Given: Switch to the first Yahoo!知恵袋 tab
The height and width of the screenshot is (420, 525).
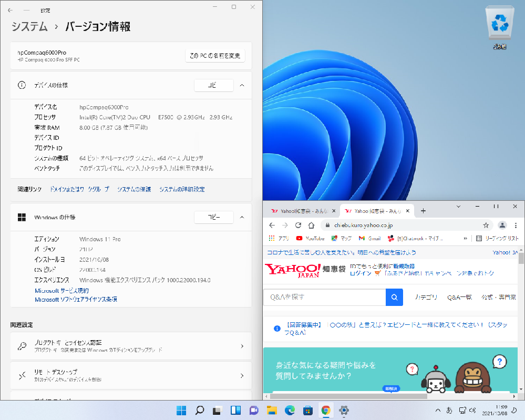Looking at the screenshot, I should [300, 211].
